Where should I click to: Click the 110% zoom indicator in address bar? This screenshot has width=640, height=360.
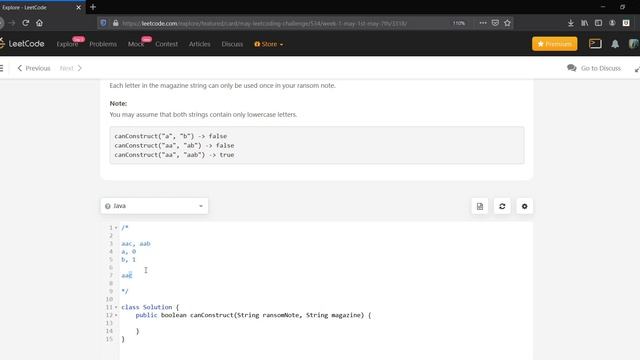pos(459,23)
